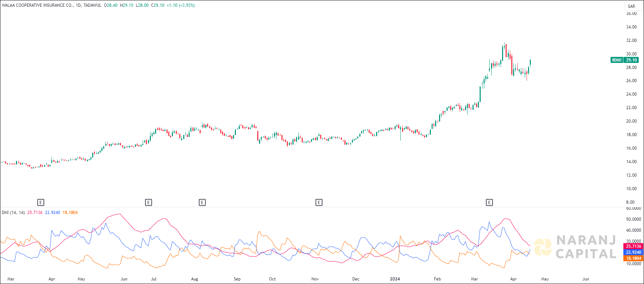Open the earnings 'E' marker from late March 2023
Screen dimensions: 644x284
point(41,203)
